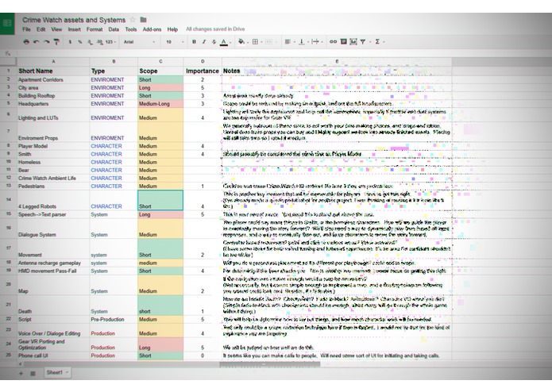Open the Add-ons menu

(x=152, y=29)
